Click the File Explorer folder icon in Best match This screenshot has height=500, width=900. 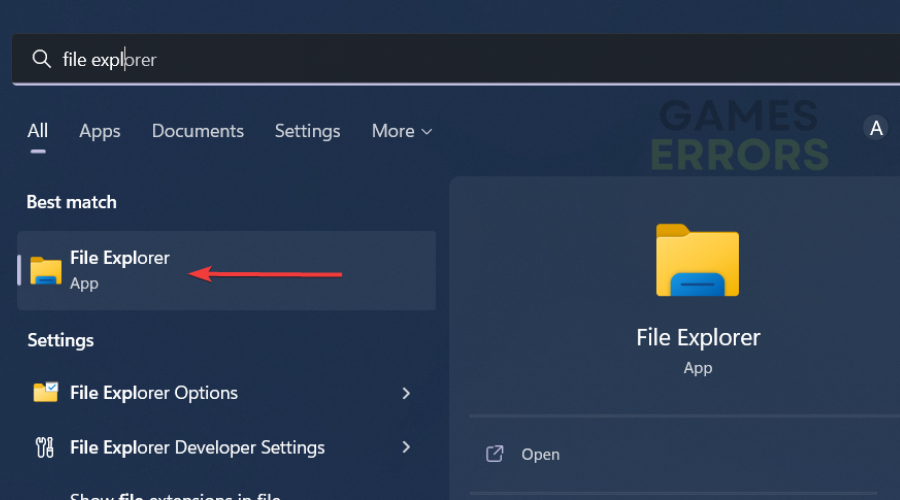[46, 270]
